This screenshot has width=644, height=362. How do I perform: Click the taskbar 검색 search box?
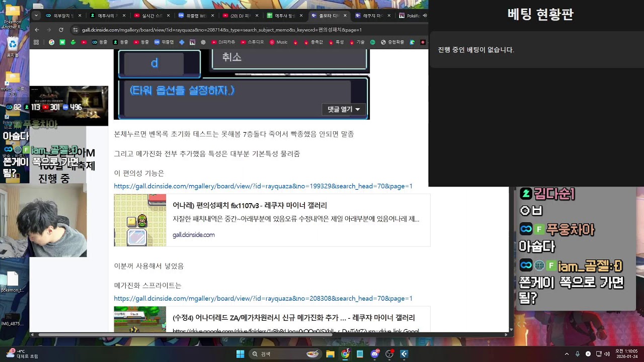285,354
